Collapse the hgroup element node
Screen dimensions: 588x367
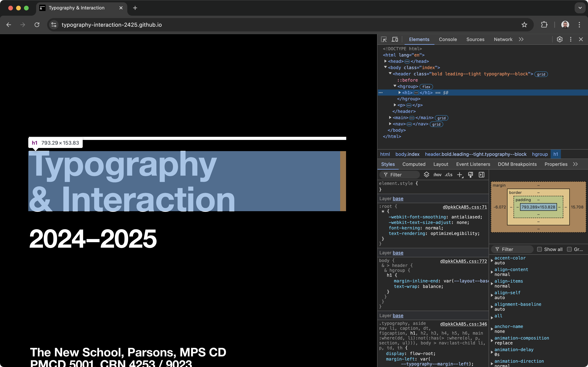395,86
